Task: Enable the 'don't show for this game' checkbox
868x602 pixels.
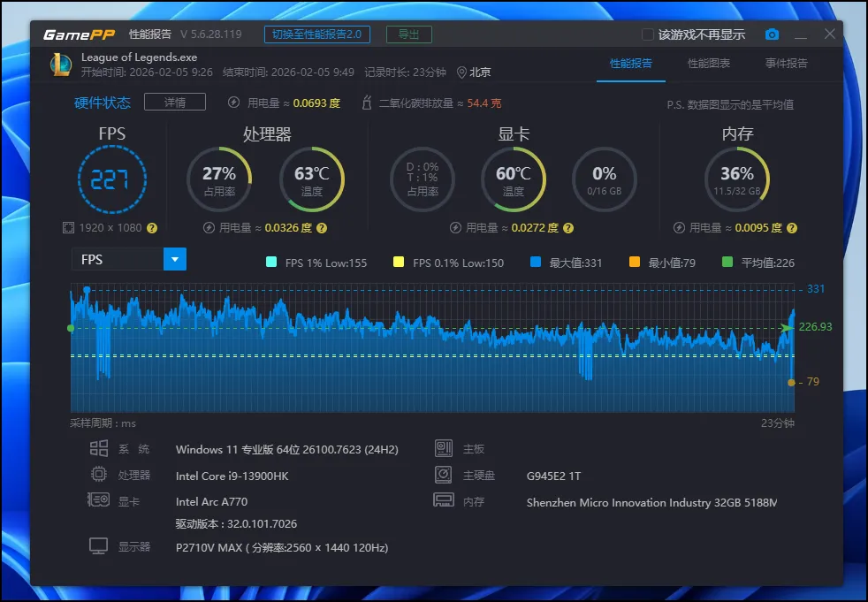Action: 647,34
